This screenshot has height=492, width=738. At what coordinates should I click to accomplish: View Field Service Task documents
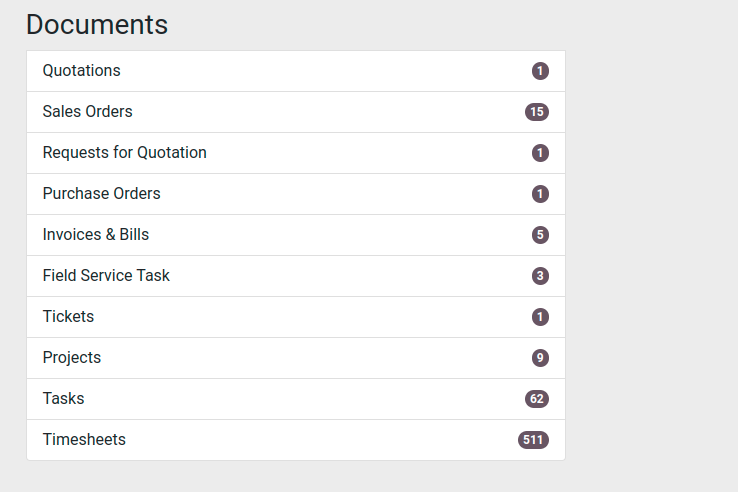(296, 276)
